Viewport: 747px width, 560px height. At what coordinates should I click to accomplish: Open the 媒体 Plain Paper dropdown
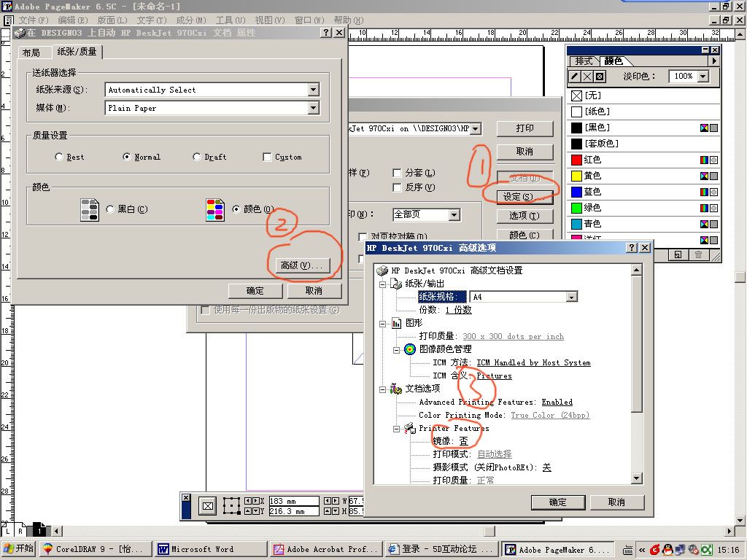point(313,108)
